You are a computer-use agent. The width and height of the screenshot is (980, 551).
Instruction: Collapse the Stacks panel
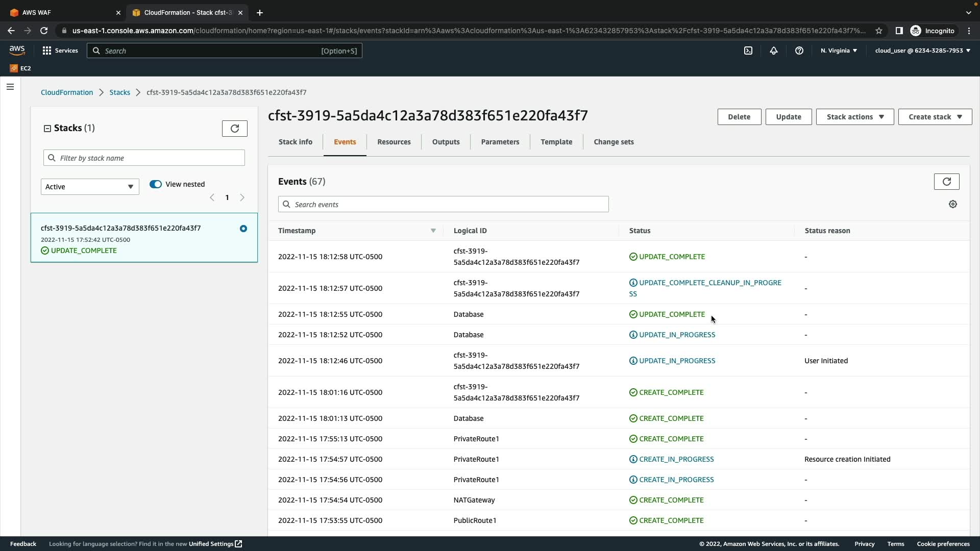[x=47, y=129]
